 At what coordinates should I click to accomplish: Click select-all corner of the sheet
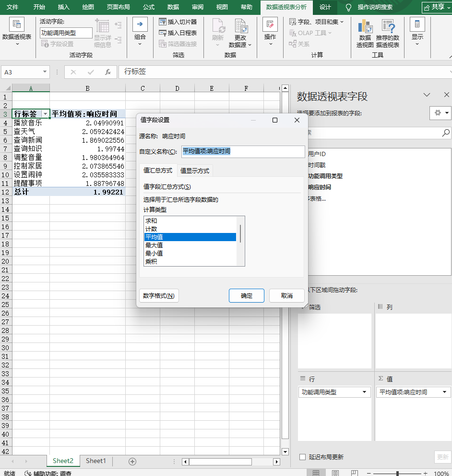pyautogui.click(x=6, y=88)
